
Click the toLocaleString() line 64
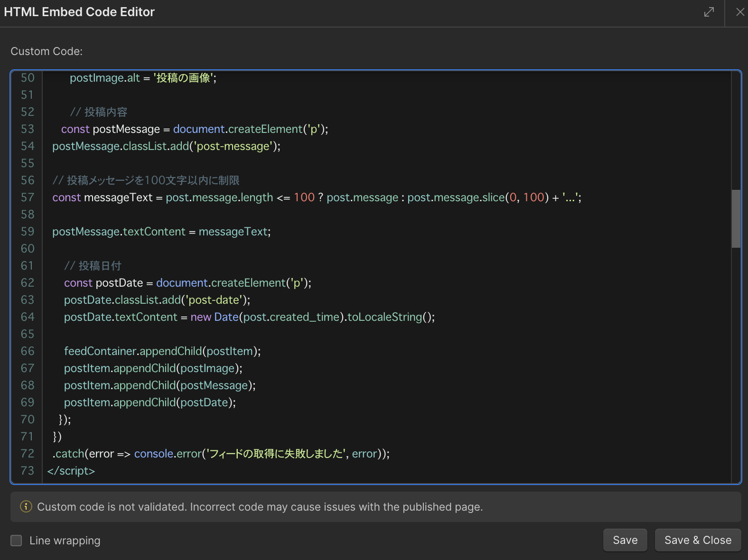[250, 317]
